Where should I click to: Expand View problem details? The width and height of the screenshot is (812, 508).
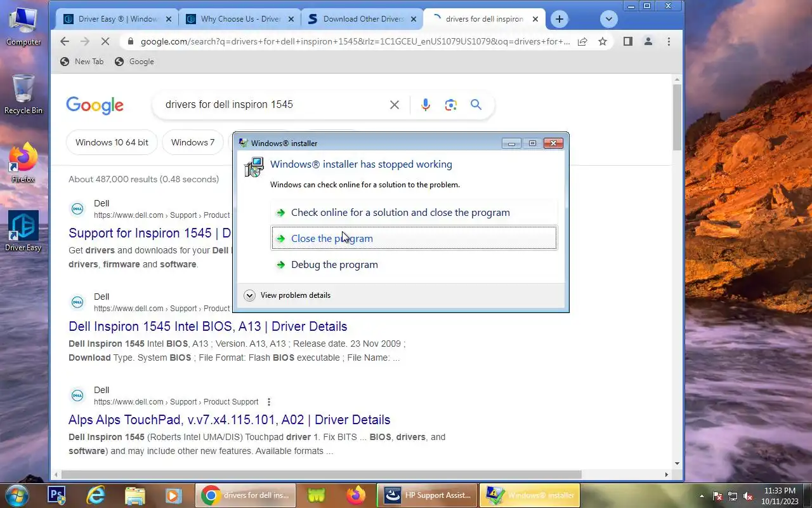point(288,295)
